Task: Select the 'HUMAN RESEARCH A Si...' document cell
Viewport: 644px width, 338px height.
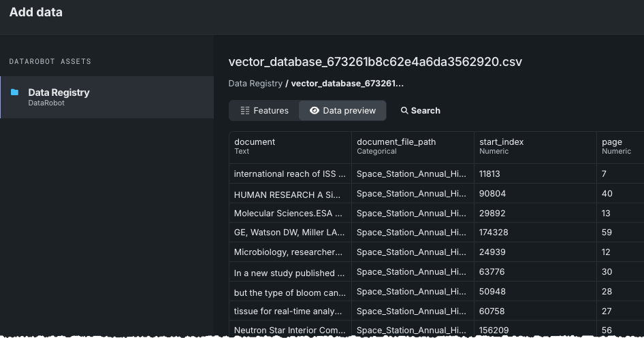Action: [x=290, y=194]
